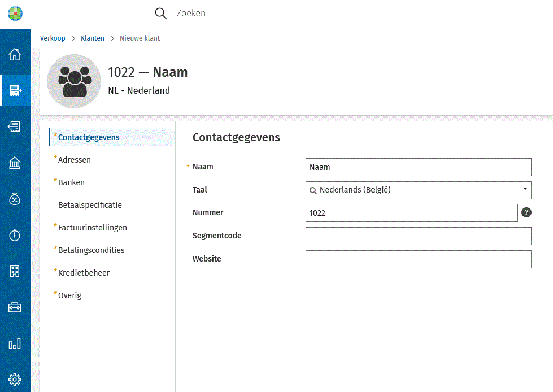Open the settings gear icon
553x392 pixels.
15,379
